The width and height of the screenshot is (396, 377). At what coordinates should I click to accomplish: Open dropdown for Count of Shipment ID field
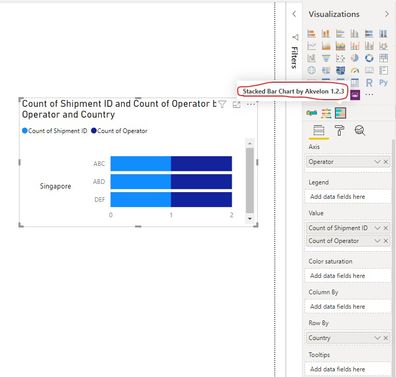[377, 228]
